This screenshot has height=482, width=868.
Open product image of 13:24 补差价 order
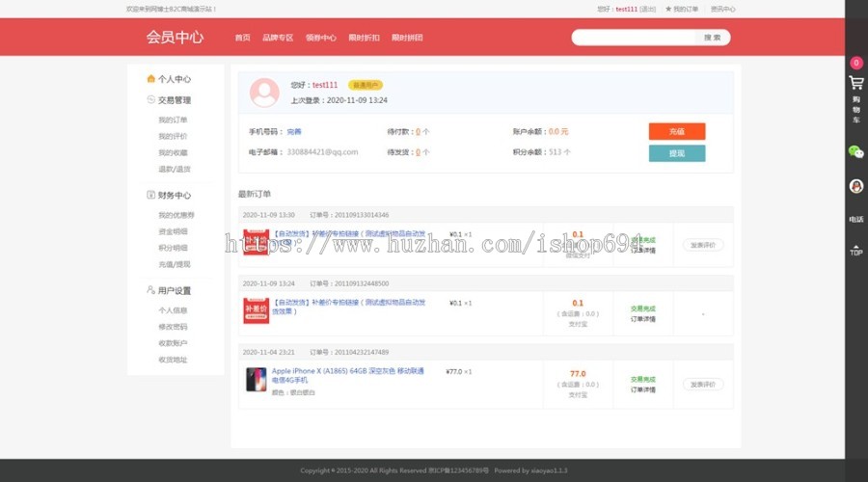point(257,310)
